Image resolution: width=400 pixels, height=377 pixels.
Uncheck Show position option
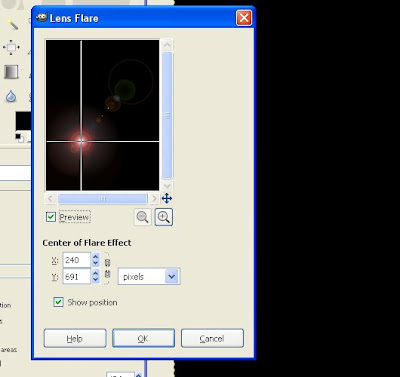tap(58, 302)
